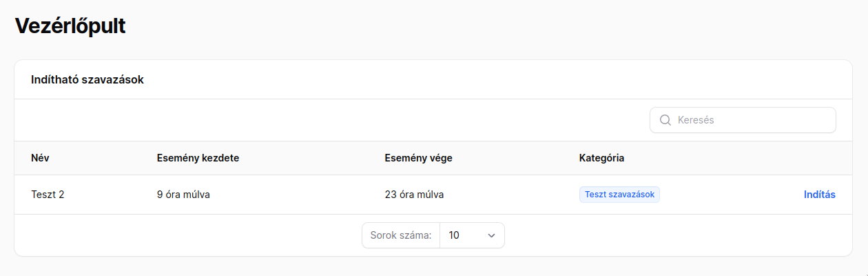Open the rows-per-page dropdown showing 10
This screenshot has width=868, height=276.
(x=472, y=235)
